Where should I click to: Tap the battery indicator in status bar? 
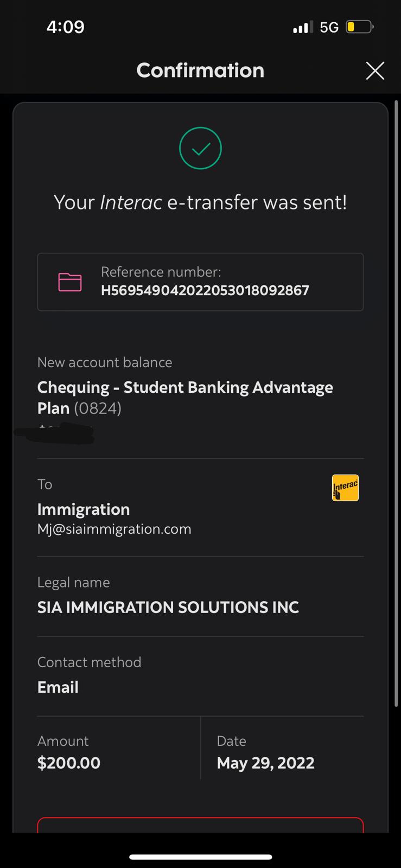(x=359, y=27)
